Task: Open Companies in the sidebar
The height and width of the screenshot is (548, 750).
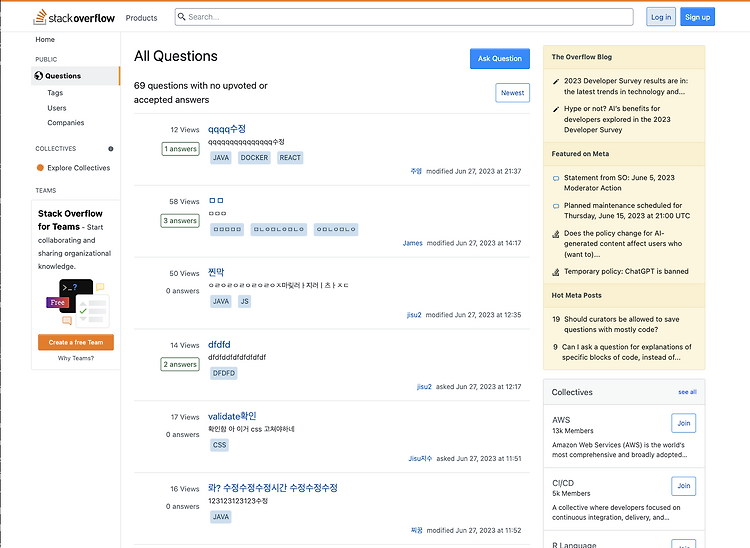Action: tap(66, 123)
